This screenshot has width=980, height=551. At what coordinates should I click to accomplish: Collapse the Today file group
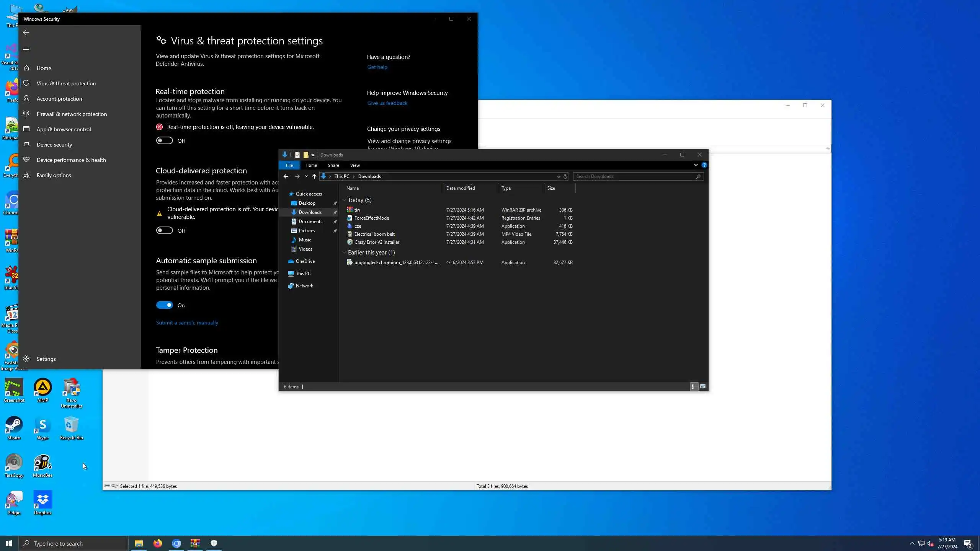pos(344,200)
